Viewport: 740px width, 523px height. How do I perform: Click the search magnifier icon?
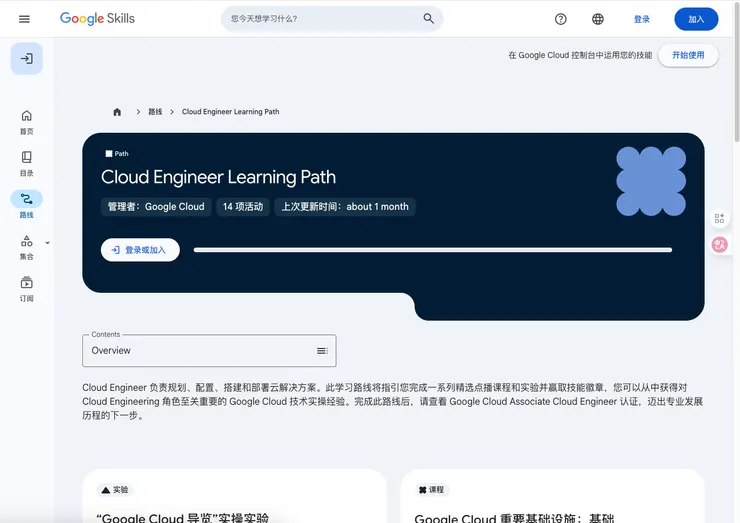tap(428, 18)
